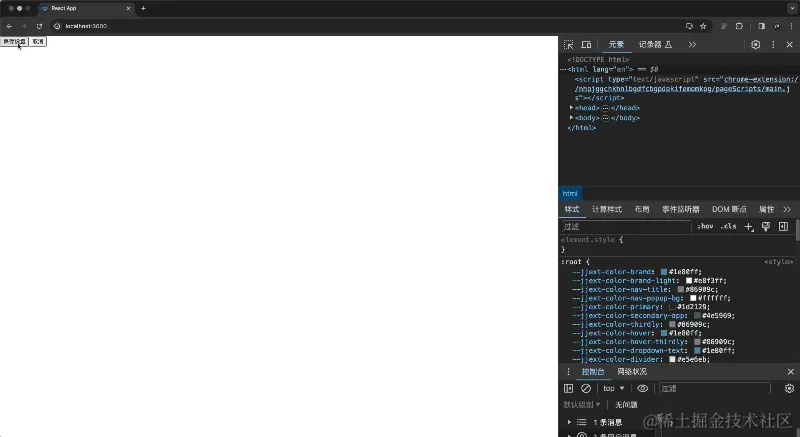The image size is (800, 437).
Task: Reload the page in browser toolbar
Action: pyautogui.click(x=39, y=26)
